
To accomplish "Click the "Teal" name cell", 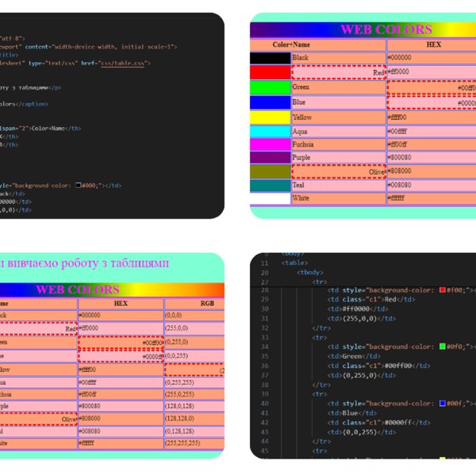I will point(339,185).
